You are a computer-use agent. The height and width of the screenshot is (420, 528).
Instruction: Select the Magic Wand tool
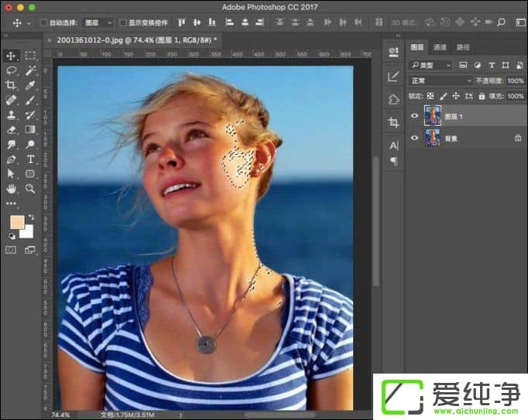click(31, 70)
